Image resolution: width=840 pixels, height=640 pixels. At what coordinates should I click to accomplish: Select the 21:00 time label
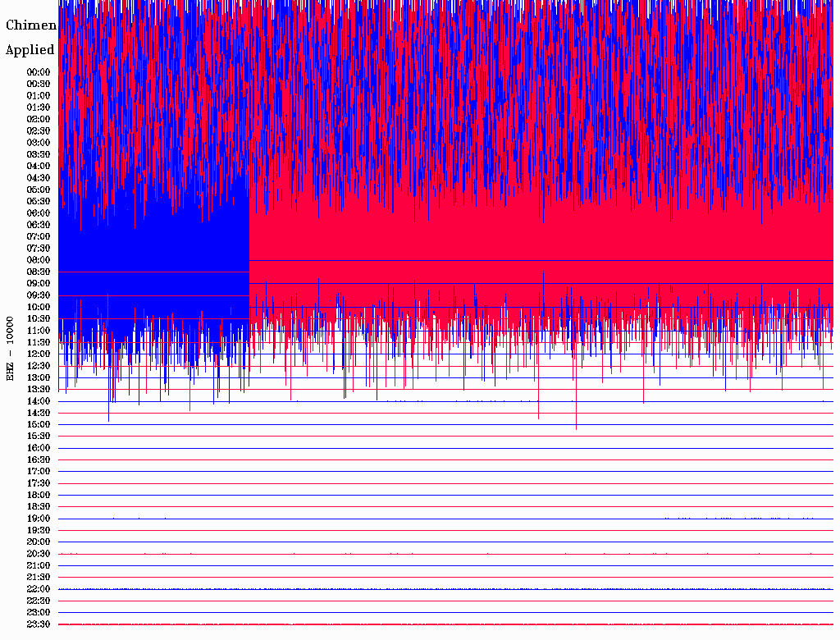point(39,565)
